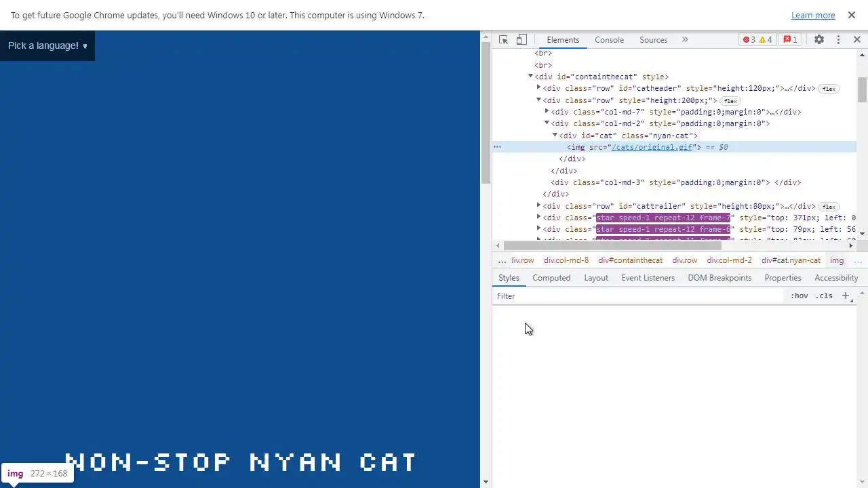Click the DOM tree horizontal scrollbar thumb
Image resolution: width=868 pixels, height=488 pixels.
[x=612, y=245]
